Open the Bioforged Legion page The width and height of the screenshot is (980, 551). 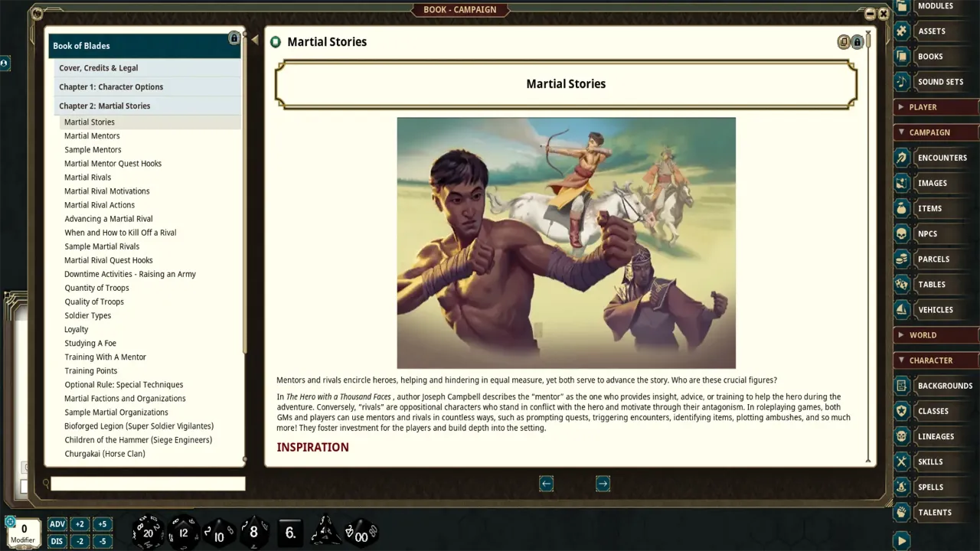[x=139, y=426]
